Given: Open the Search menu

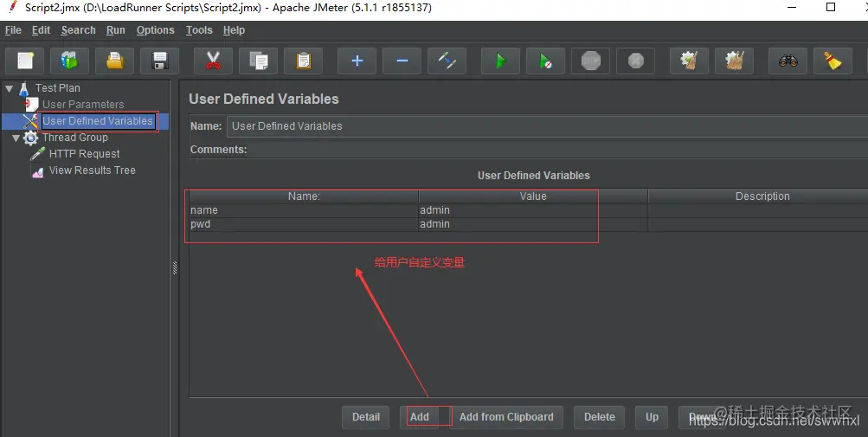Looking at the screenshot, I should tap(78, 30).
